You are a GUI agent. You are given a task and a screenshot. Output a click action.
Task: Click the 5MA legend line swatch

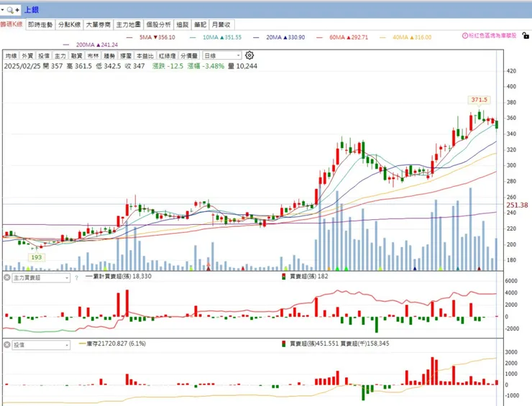pos(129,37)
